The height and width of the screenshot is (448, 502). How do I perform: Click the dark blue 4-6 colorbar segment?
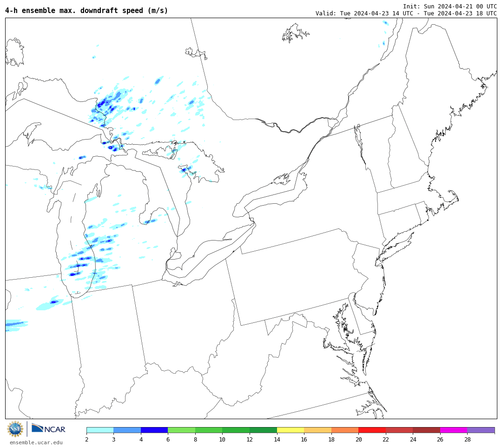point(154,430)
